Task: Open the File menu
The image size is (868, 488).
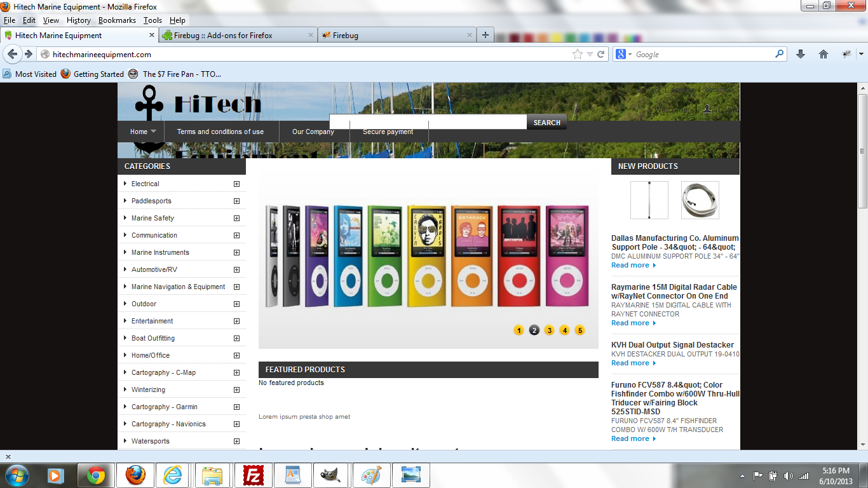Action: pyautogui.click(x=10, y=20)
